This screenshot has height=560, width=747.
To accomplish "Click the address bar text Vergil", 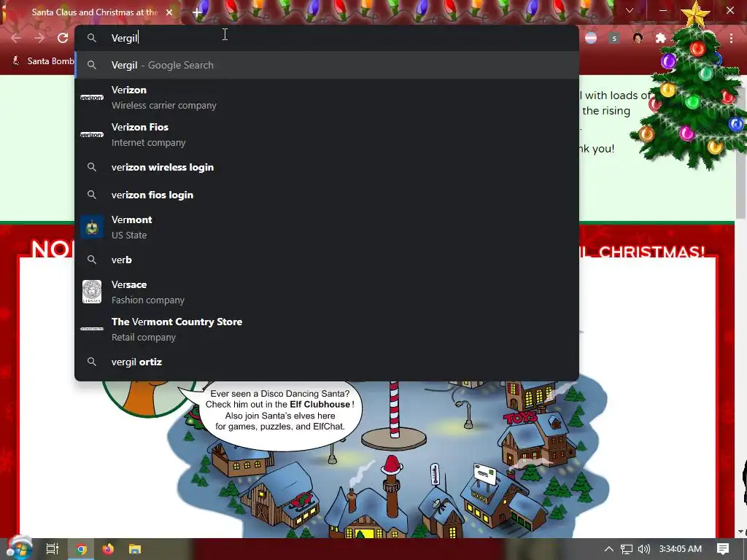I will [x=124, y=38].
